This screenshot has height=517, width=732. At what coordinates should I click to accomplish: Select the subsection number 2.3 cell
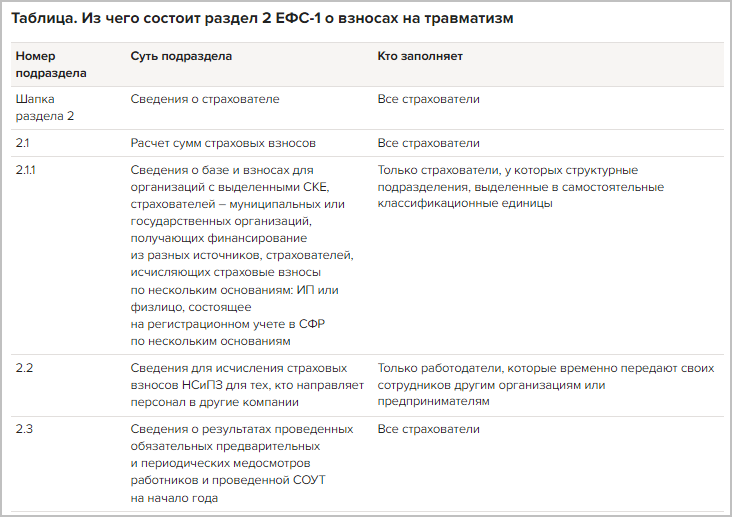click(25, 429)
